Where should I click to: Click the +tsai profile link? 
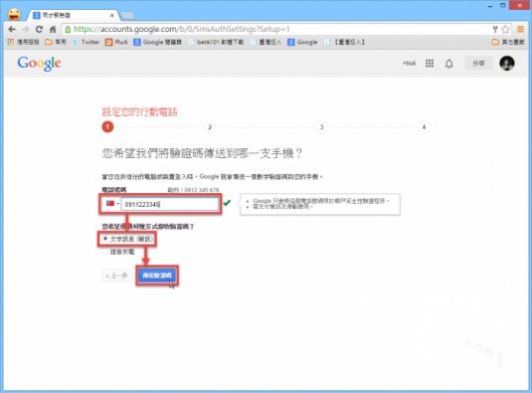409,63
